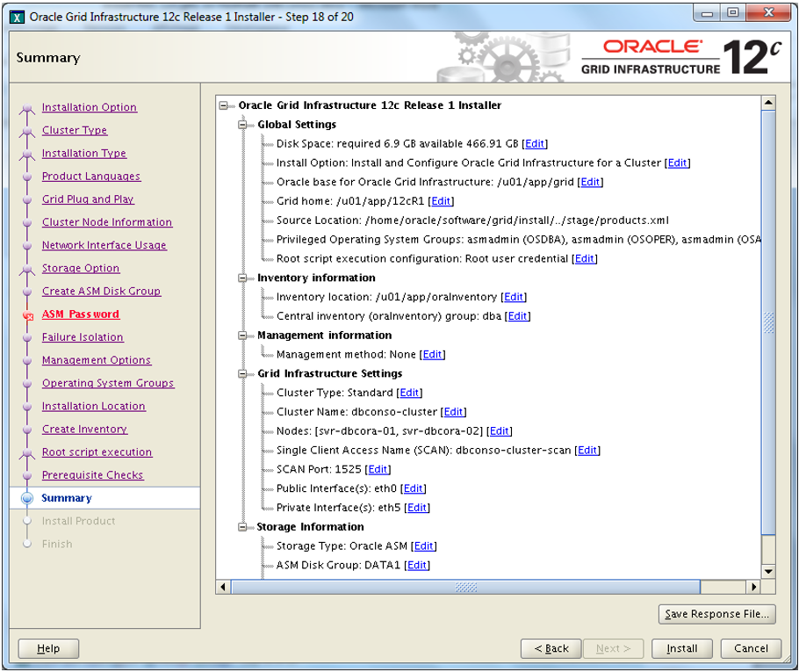Click the Help button
The image size is (799, 672).
point(48,648)
